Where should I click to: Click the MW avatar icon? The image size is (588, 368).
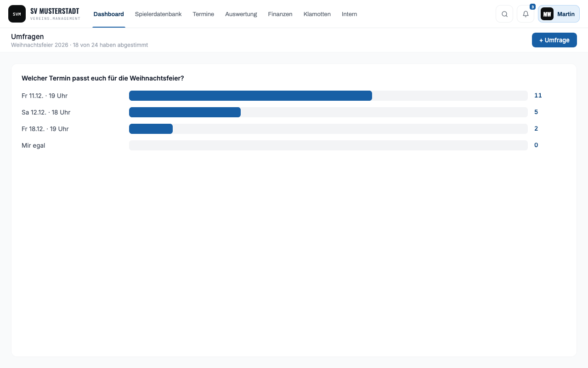coord(547,14)
